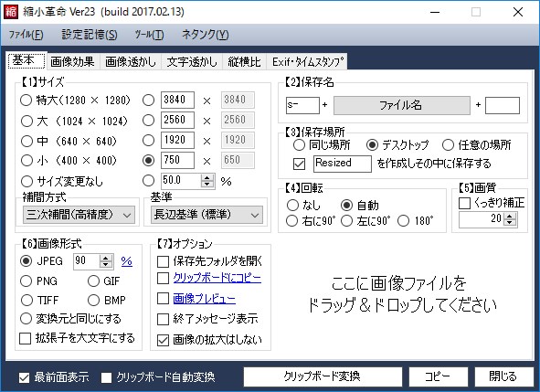The height and width of the screenshot is (392, 540).
Task: Toggle 最前面表示 checkbox off
Action: [24, 378]
